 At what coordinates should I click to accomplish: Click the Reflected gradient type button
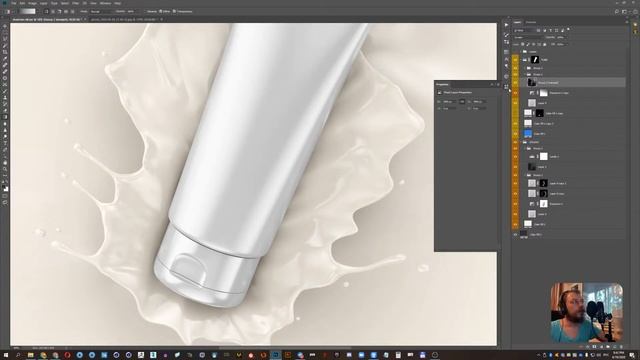[x=66, y=11]
